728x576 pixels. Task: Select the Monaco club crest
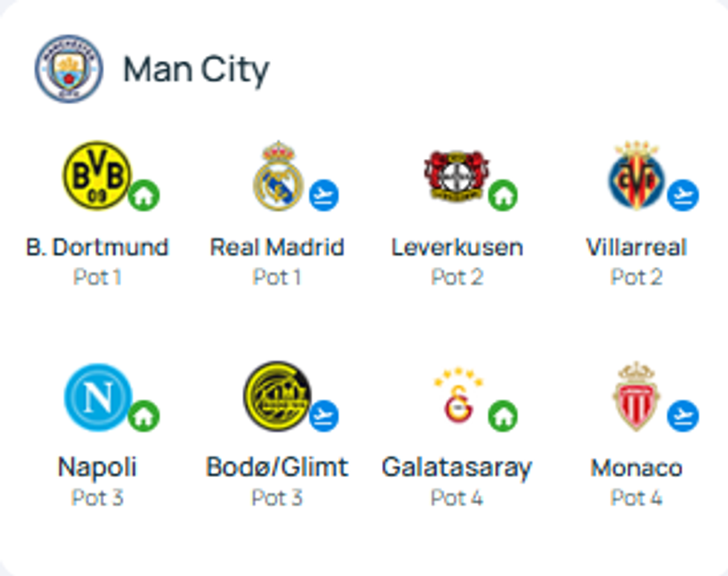pos(636,396)
